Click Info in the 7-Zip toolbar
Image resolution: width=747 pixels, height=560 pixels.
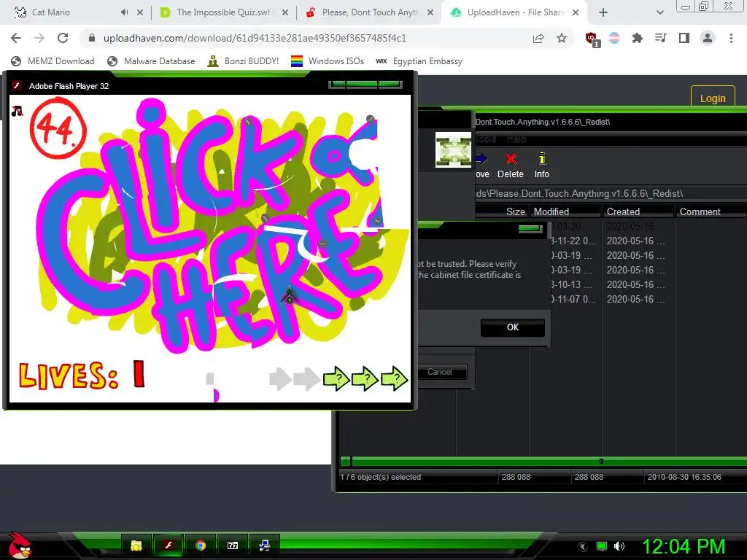tap(542, 166)
